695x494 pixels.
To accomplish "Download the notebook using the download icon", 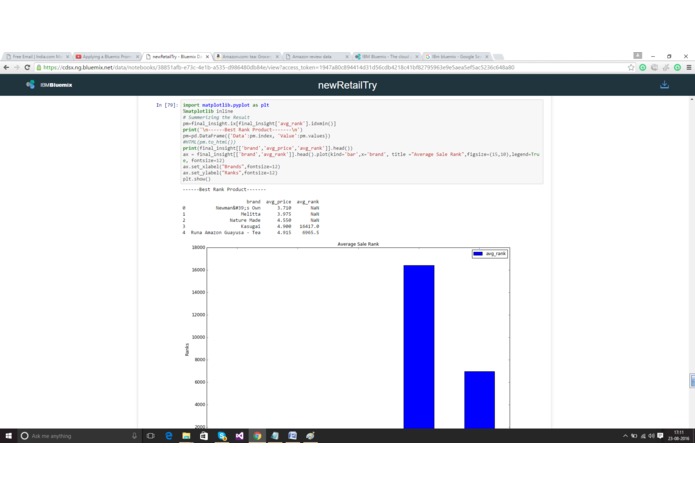I will [664, 85].
